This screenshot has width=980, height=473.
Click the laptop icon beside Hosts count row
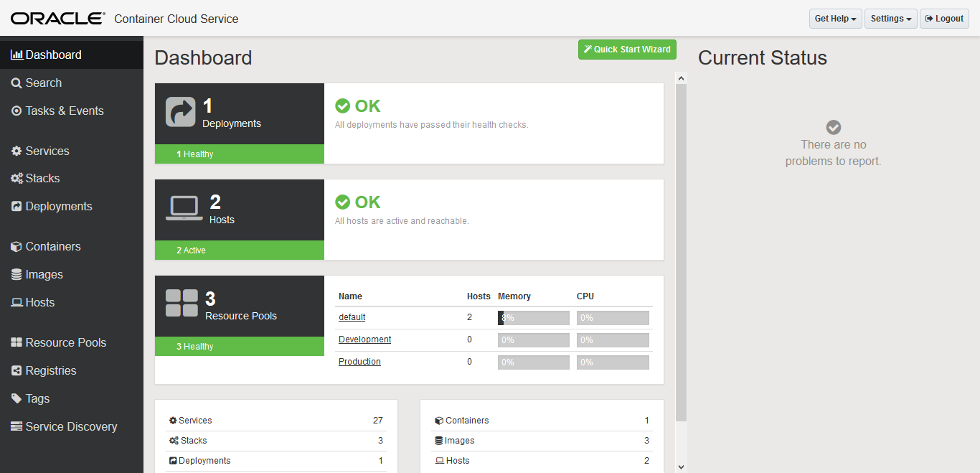coord(439,461)
